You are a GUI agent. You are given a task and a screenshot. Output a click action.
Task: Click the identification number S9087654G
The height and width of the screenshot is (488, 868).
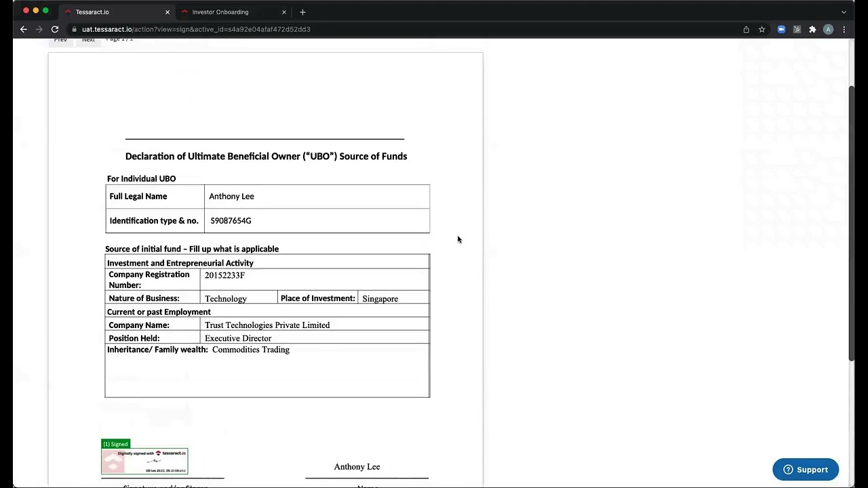(x=231, y=221)
